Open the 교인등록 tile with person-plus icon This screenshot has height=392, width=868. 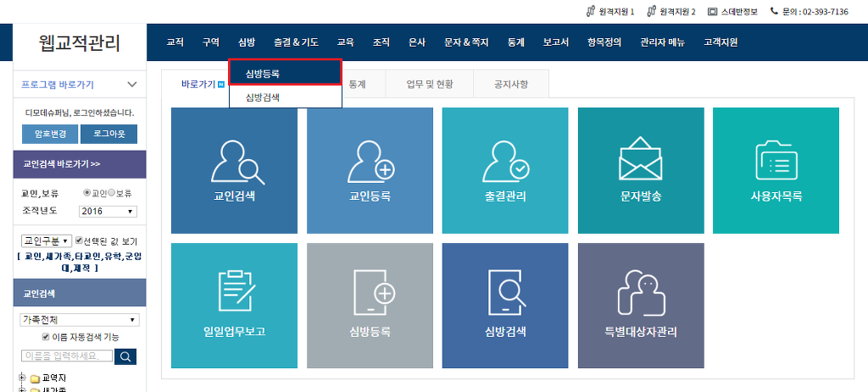(x=370, y=170)
